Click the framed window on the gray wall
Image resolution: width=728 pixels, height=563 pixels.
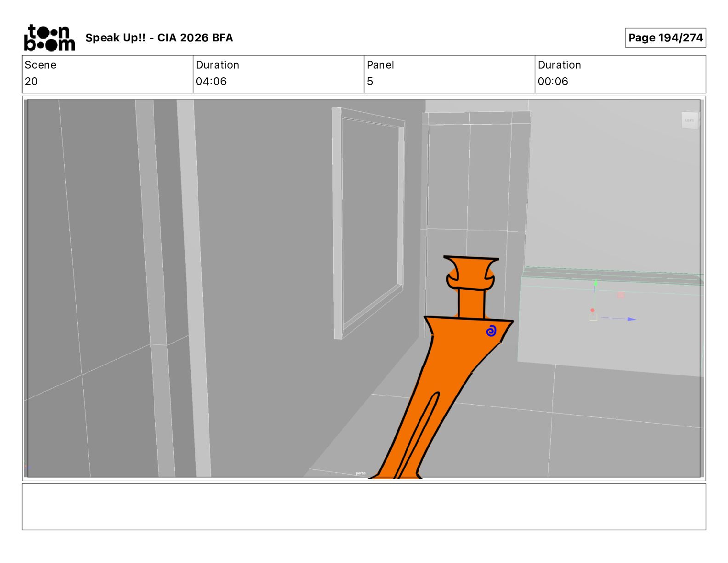click(x=369, y=223)
